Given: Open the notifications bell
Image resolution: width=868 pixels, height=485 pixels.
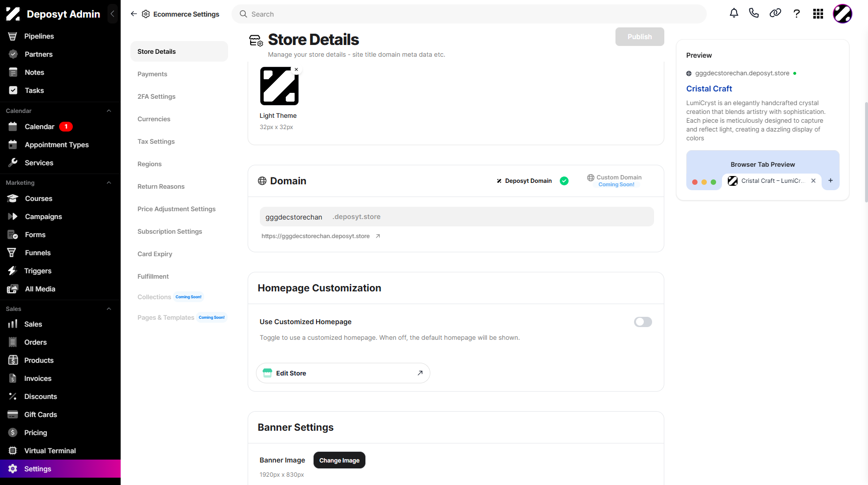Looking at the screenshot, I should coord(734,13).
